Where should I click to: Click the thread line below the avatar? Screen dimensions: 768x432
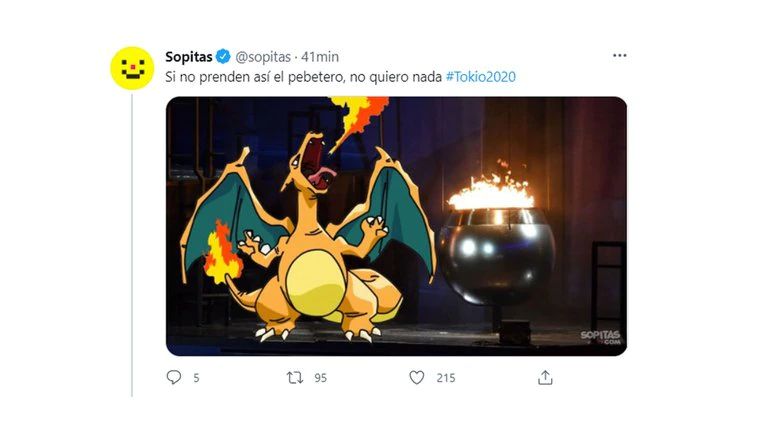coord(132,245)
